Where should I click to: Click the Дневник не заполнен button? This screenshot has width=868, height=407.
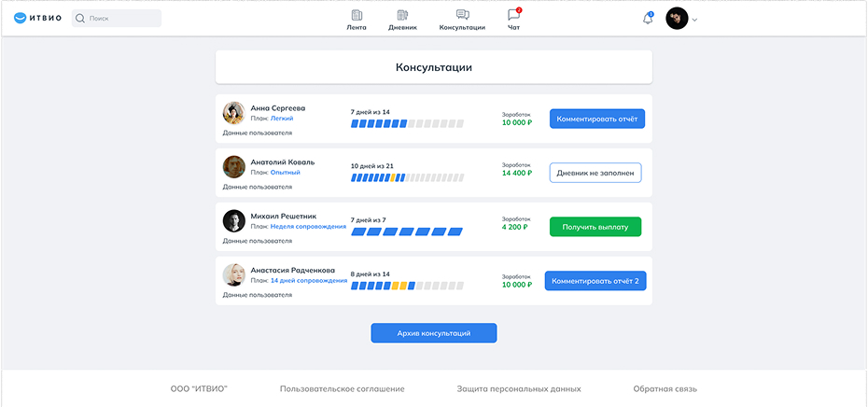(x=595, y=173)
